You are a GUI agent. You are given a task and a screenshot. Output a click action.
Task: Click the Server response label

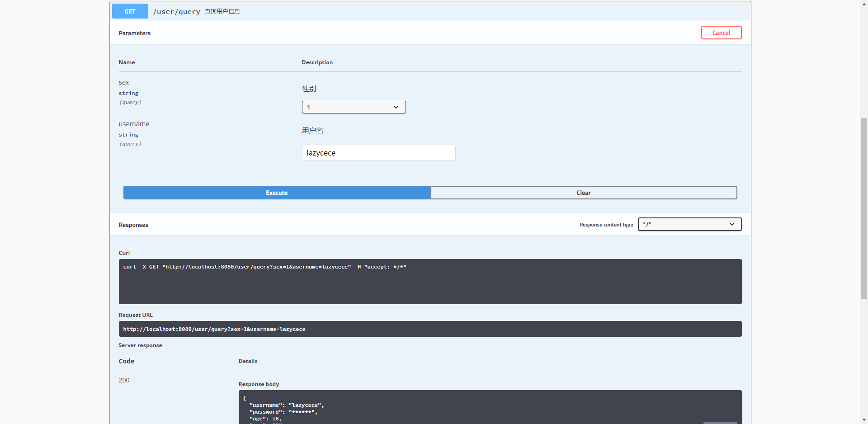point(140,345)
